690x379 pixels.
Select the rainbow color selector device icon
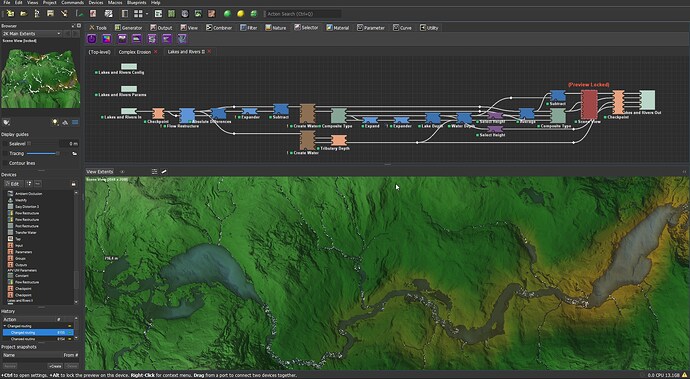106,39
